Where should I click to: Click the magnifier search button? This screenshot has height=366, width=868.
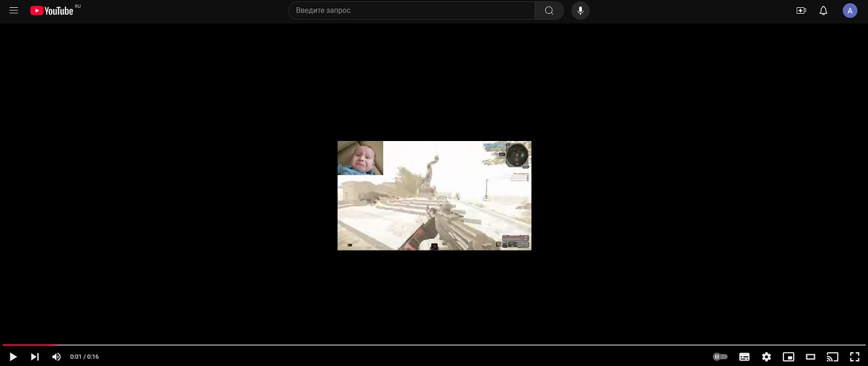click(549, 10)
